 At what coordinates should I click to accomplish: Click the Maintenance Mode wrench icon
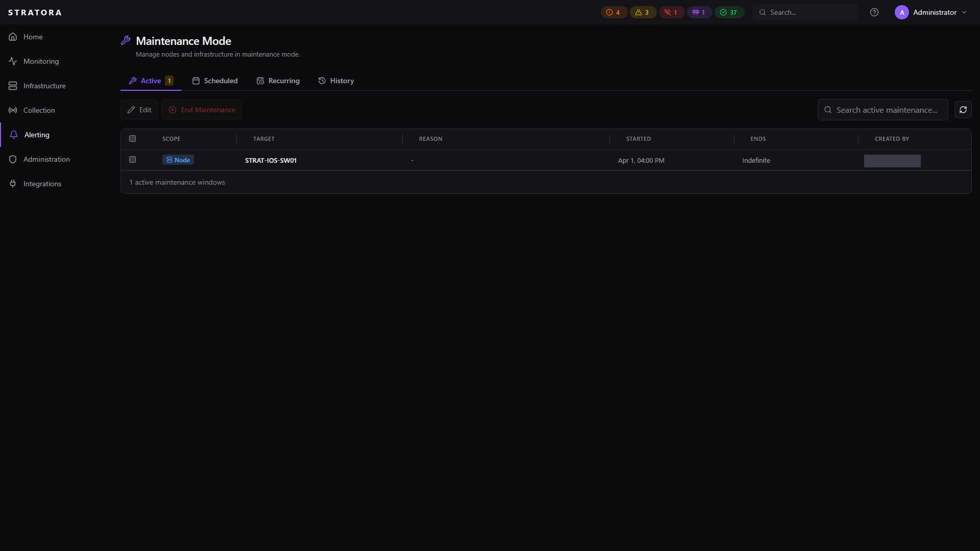pos(126,41)
